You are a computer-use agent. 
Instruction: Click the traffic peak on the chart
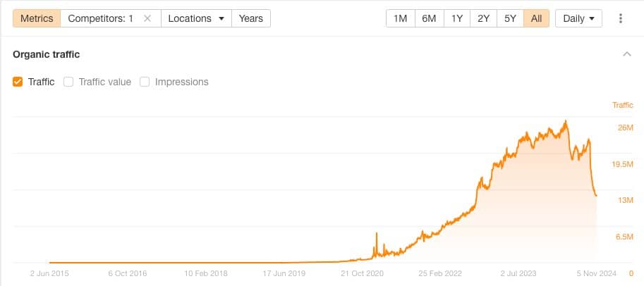[566, 121]
